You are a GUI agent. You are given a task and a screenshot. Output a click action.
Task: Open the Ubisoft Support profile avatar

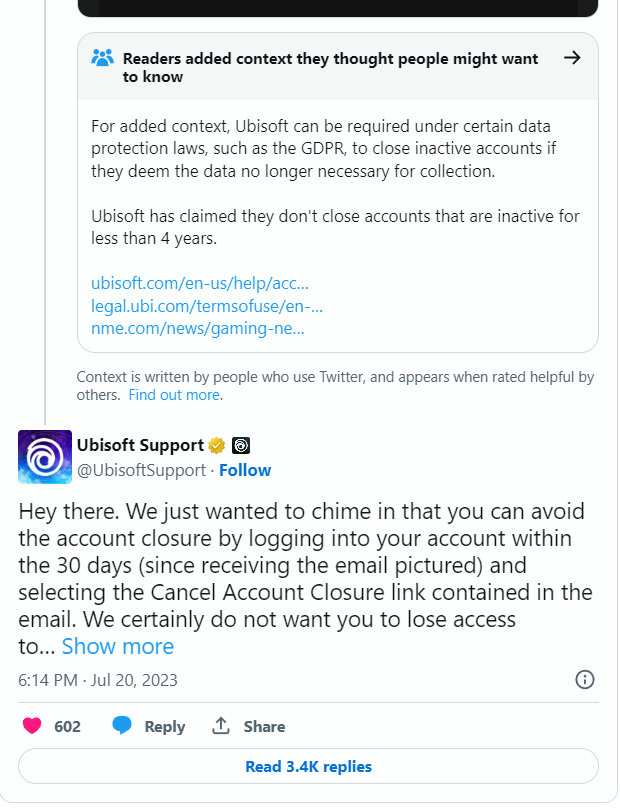tap(45, 457)
